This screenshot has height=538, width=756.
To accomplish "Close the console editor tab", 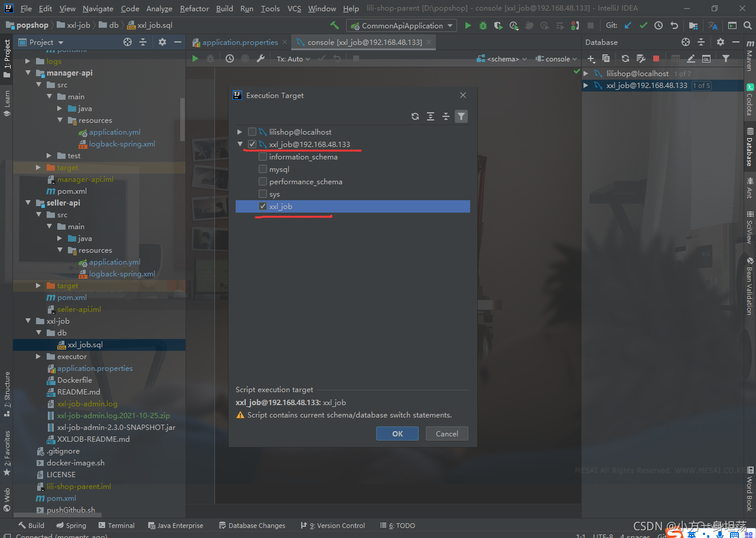I will pyautogui.click(x=429, y=42).
